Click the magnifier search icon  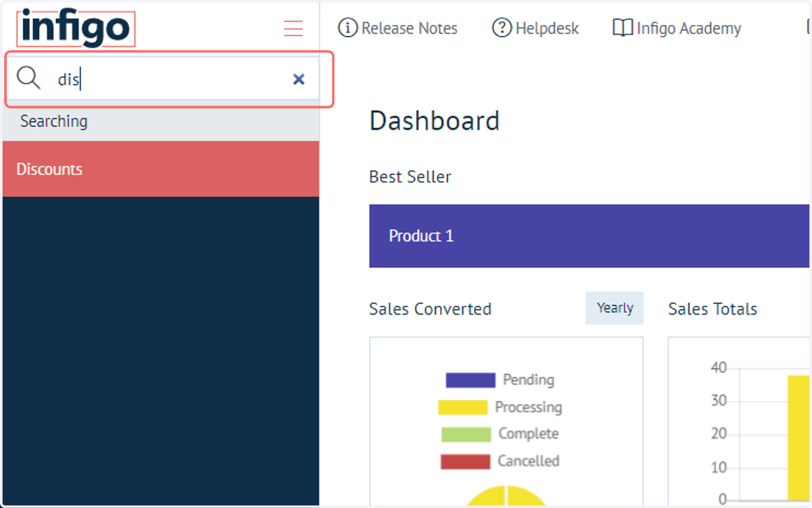click(28, 78)
